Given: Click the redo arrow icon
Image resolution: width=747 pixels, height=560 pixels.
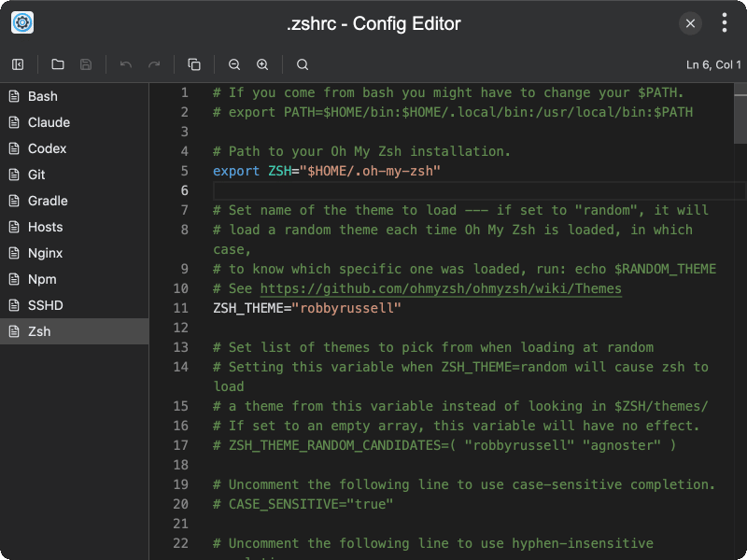Looking at the screenshot, I should click(x=154, y=64).
